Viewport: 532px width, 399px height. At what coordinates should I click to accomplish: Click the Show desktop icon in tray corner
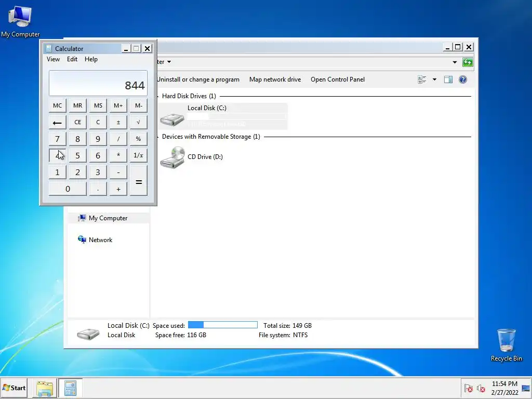point(526,388)
